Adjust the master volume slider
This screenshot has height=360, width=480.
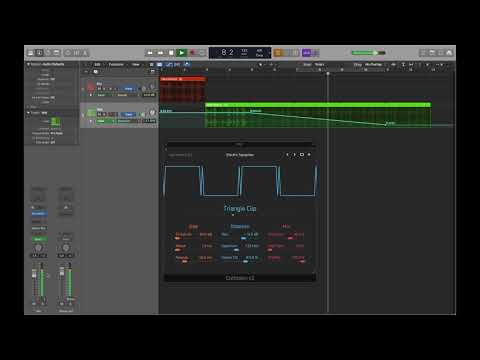(x=369, y=53)
